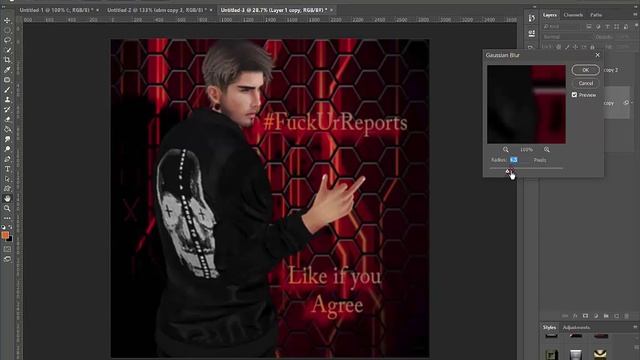Filter layers by pixel layers

point(589,27)
